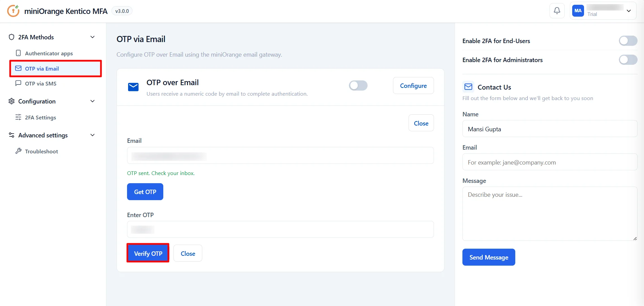Image resolution: width=644 pixels, height=306 pixels.
Task: Click the 2FA Methods shield icon
Action: click(12, 37)
